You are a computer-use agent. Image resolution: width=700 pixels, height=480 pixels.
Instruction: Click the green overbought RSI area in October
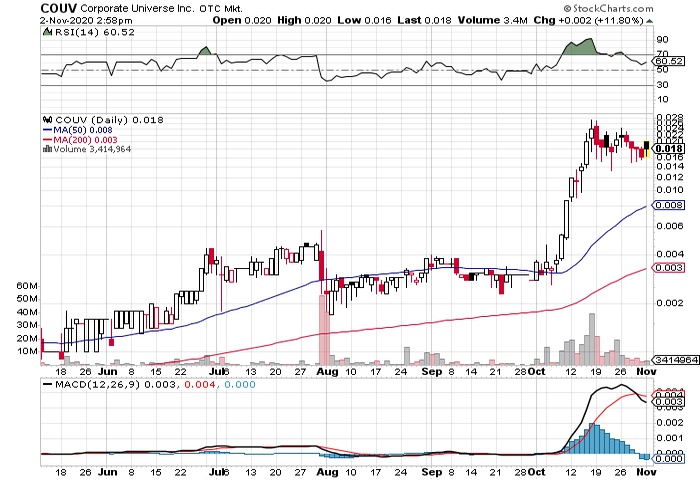tap(580, 48)
